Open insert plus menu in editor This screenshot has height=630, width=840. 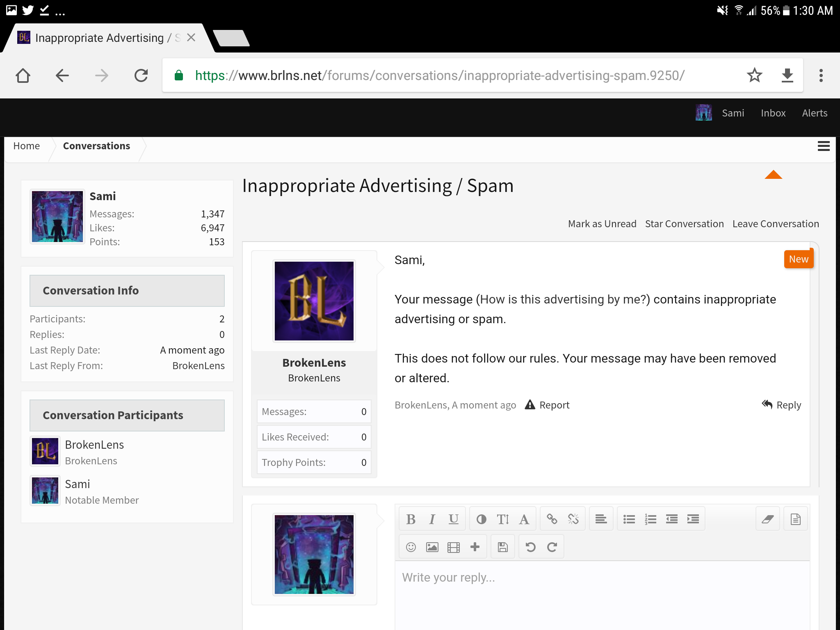pyautogui.click(x=475, y=547)
